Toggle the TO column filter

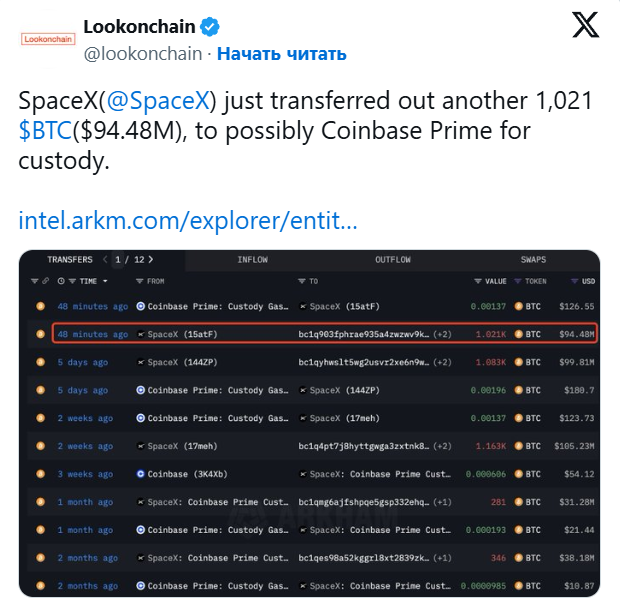point(302,281)
